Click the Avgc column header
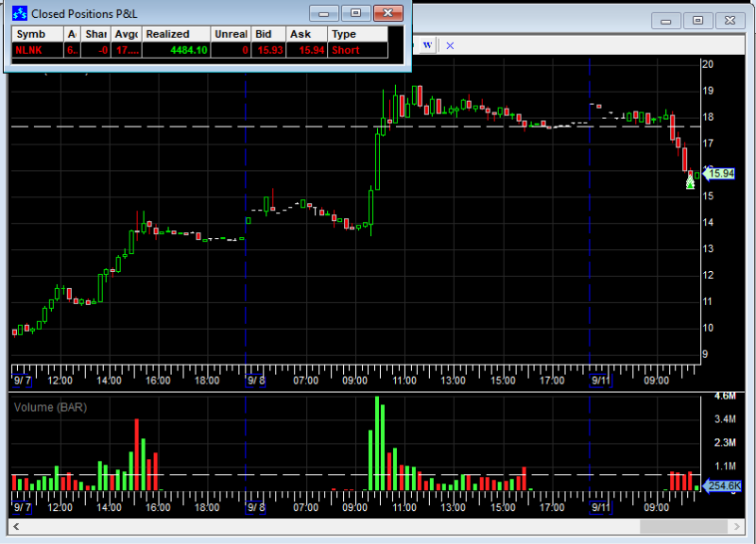The width and height of the screenshot is (756, 544). [127, 34]
